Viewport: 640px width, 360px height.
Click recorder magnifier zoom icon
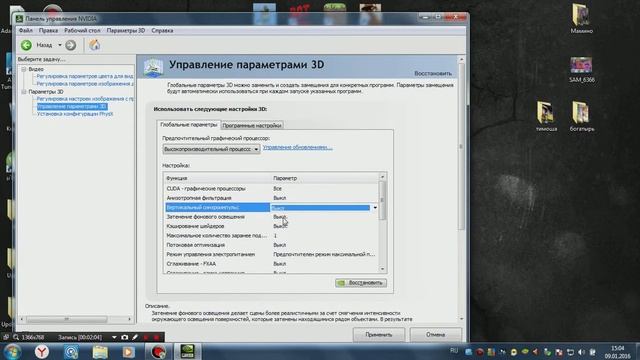point(16,338)
